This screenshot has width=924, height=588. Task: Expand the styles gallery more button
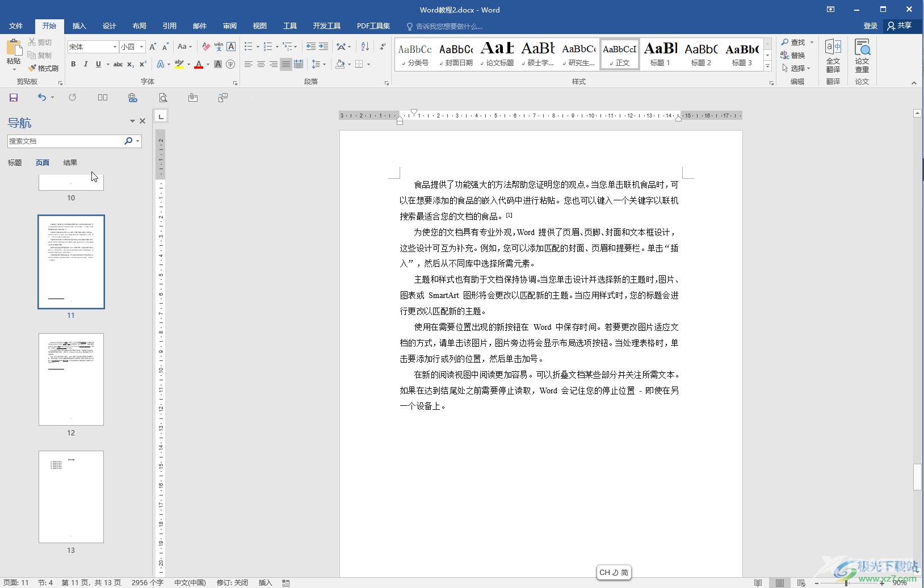(x=767, y=66)
